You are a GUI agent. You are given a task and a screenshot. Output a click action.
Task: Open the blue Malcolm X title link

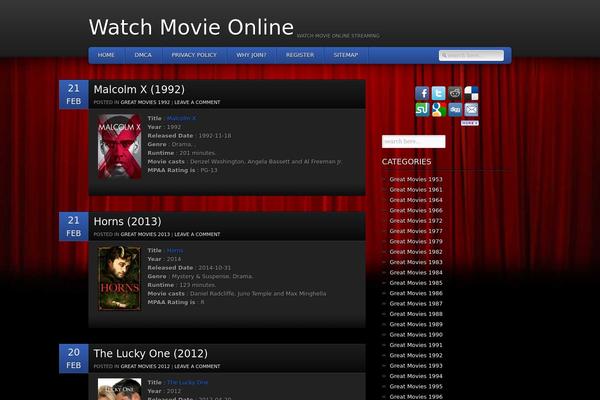(x=181, y=118)
